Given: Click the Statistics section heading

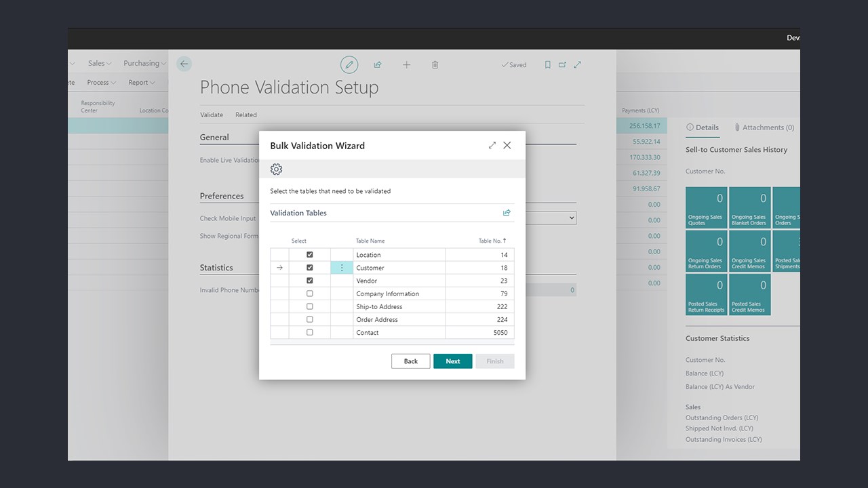Looking at the screenshot, I should tap(216, 268).
